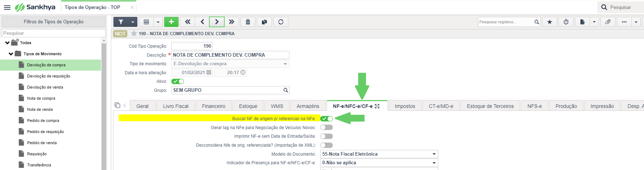Enable Desconsidera Nfe de orig. toggle
Viewport: 644px width, 170px height.
[x=326, y=145]
